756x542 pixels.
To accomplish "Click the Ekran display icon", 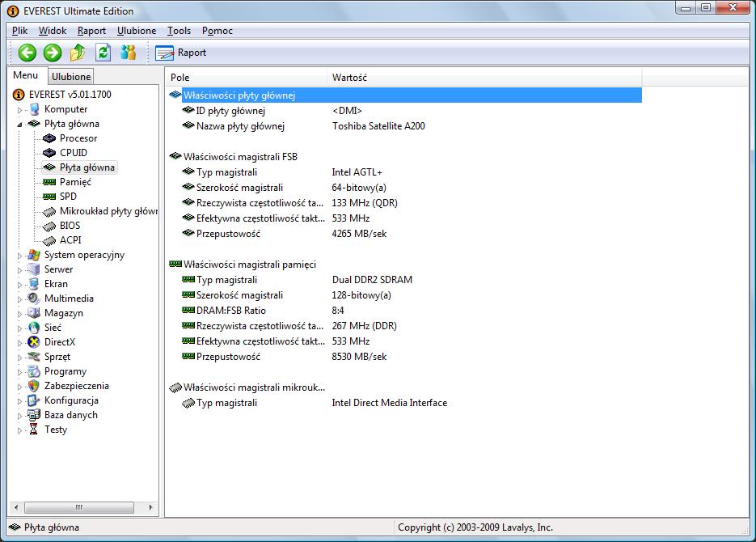I will 34,284.
